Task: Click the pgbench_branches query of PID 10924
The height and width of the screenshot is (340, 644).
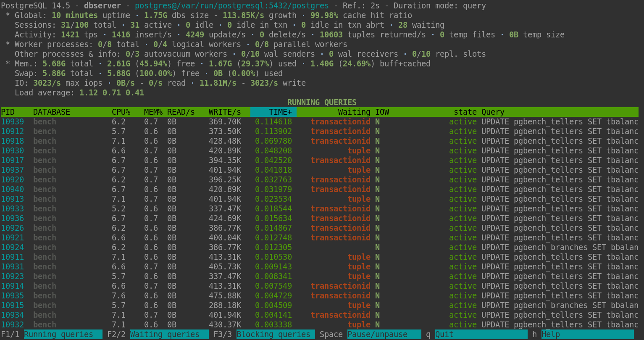Action: coord(560,248)
